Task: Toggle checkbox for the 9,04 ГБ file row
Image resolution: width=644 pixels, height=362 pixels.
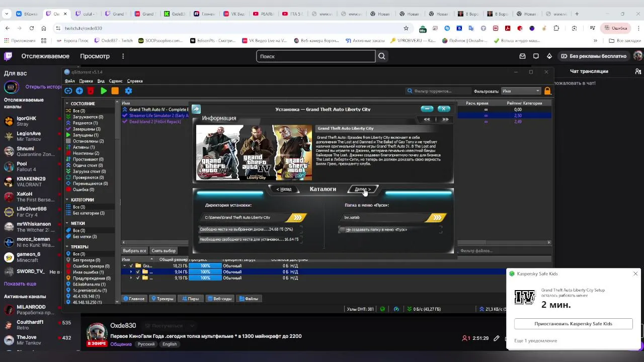Action: pos(138,272)
